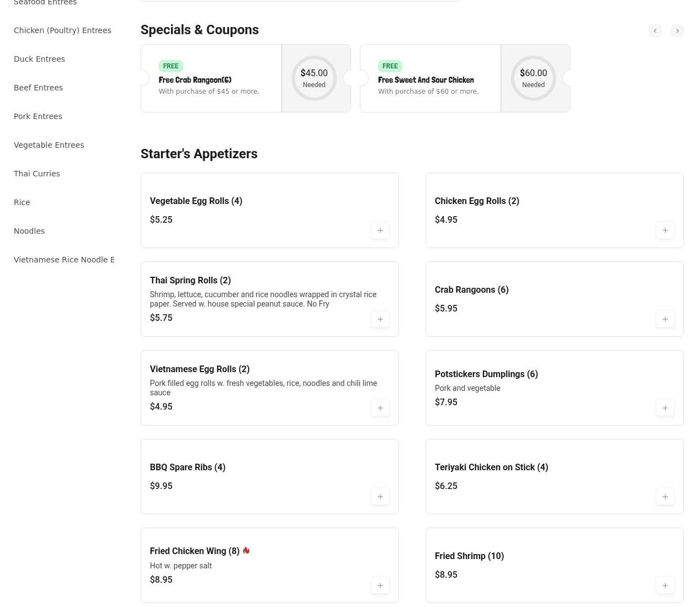700x607 pixels.
Task: Add Fried Shrimp (10) to cart
Action: pos(665,585)
